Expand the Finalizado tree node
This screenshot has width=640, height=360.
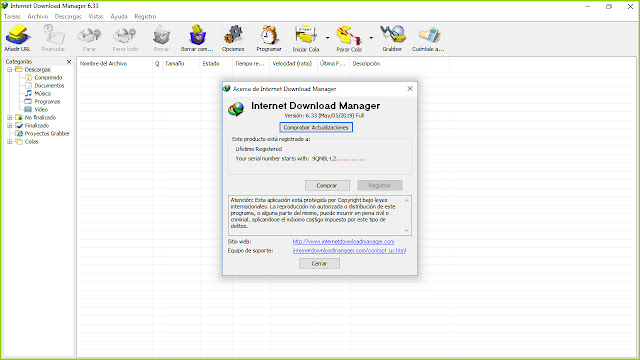click(x=9, y=126)
